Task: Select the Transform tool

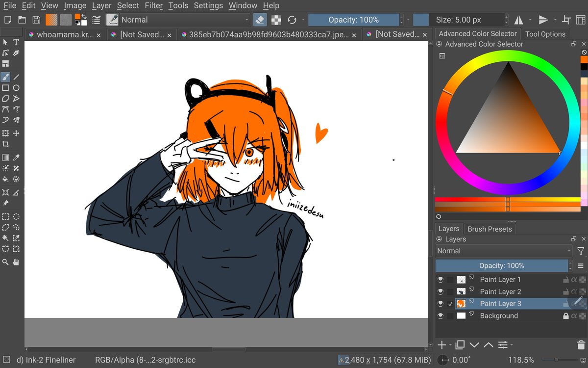Action: [5, 133]
